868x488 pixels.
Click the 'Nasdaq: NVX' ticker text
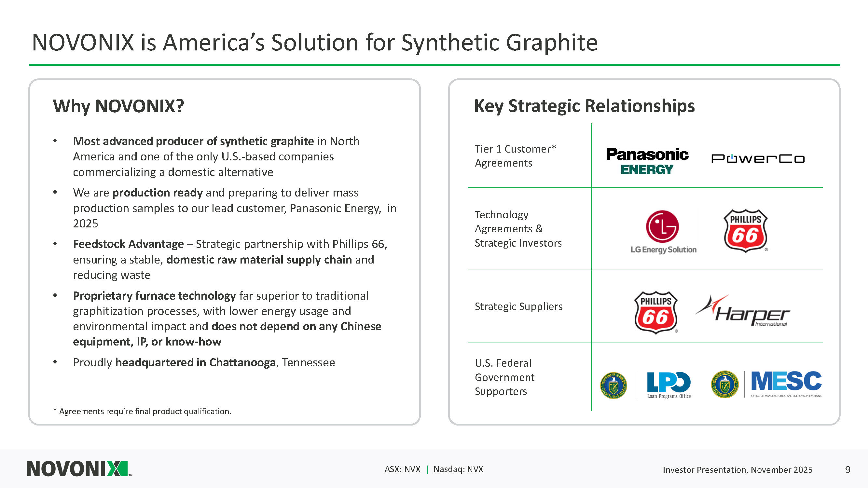pos(458,469)
